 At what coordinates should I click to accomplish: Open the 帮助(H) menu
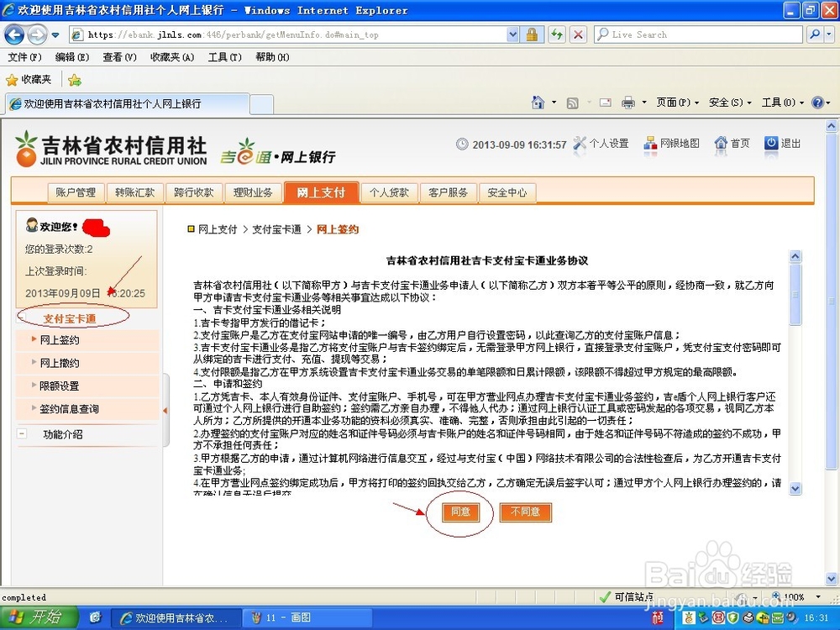(272, 57)
